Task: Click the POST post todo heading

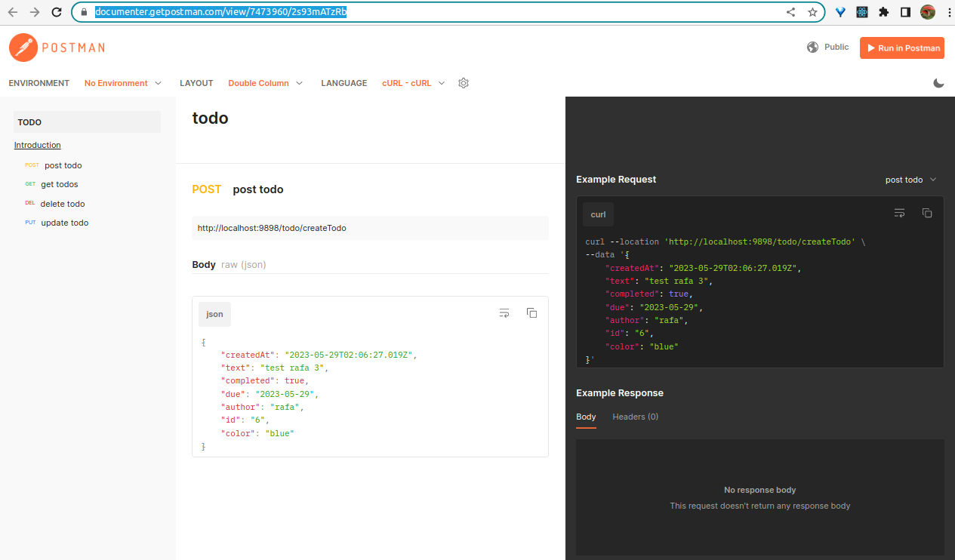Action: 238,189
